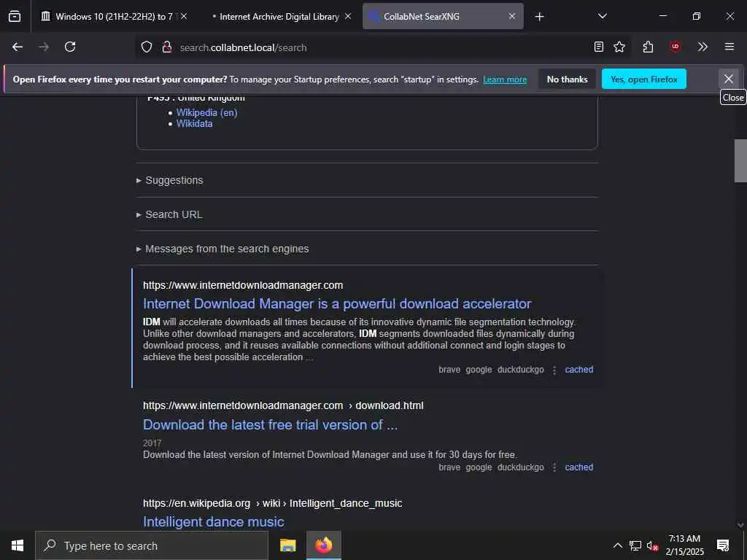The height and width of the screenshot is (560, 747).
Task: Click the internetdownloadmanager.com download.html URL text
Action: click(283, 405)
